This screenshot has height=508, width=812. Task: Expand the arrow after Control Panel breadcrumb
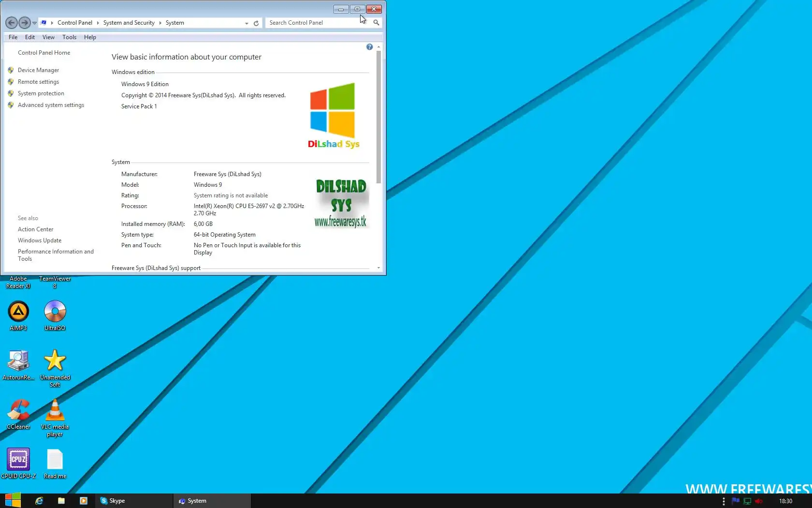tap(98, 23)
